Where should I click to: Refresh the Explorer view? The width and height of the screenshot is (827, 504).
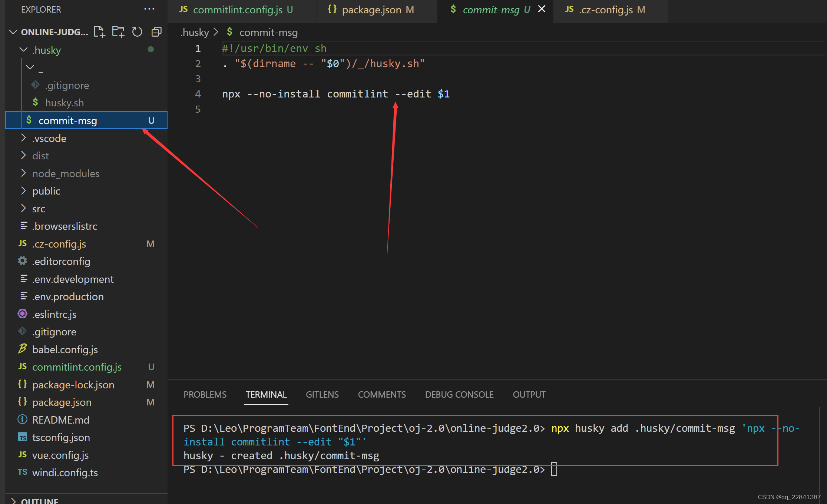pyautogui.click(x=137, y=32)
